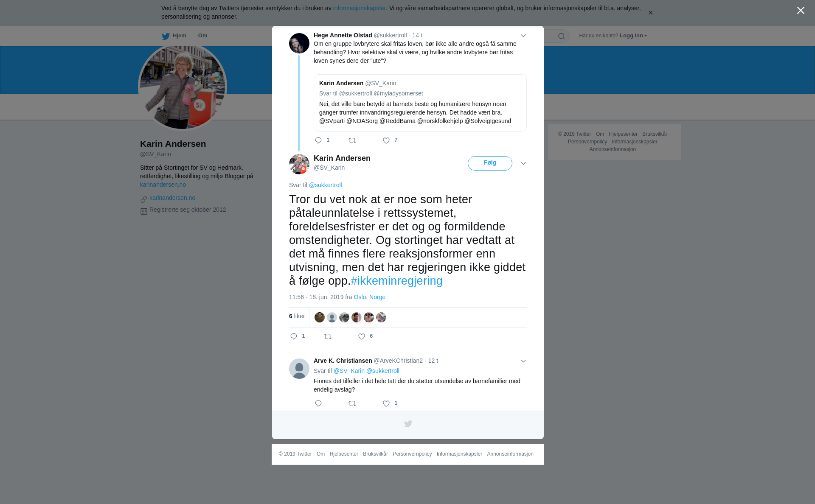
Task: Click the search magnifier icon
Action: pos(562,36)
